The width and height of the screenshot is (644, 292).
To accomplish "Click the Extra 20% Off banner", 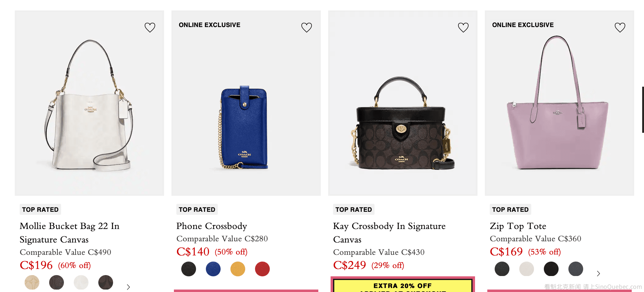I will point(402,286).
